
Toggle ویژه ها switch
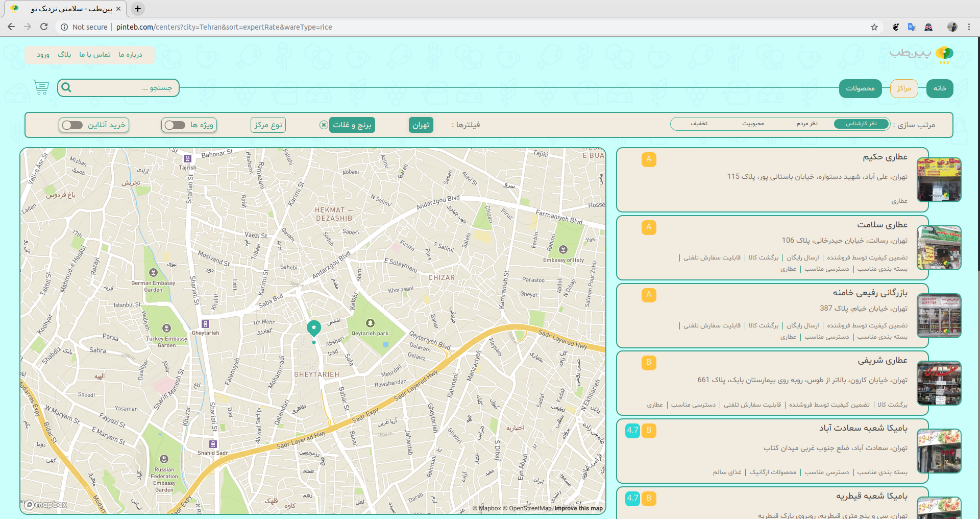[x=175, y=125]
